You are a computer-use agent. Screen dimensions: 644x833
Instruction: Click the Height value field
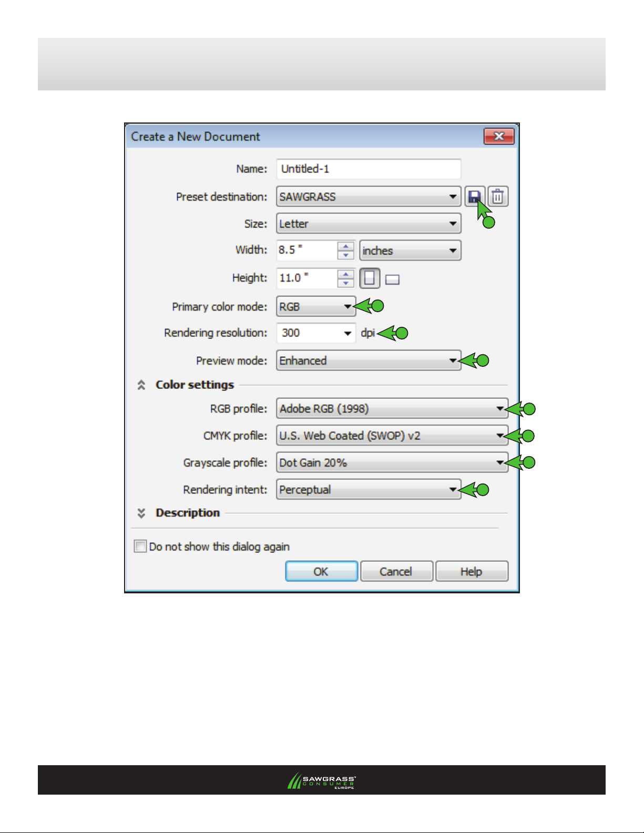(x=306, y=278)
